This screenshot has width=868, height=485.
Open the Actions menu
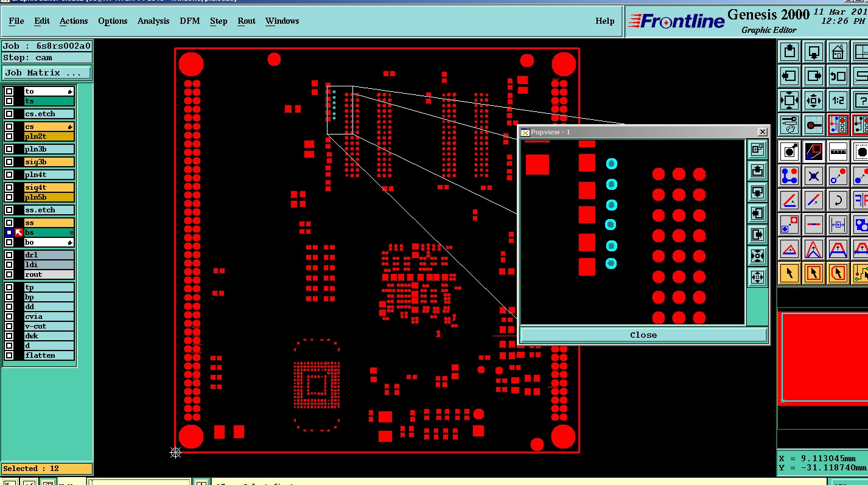coord(74,21)
